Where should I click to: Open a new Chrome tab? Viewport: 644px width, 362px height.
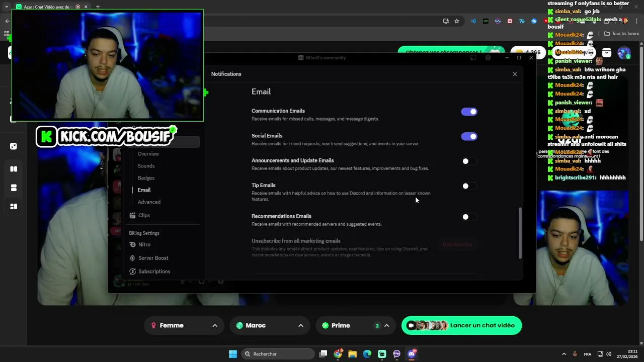point(98,7)
